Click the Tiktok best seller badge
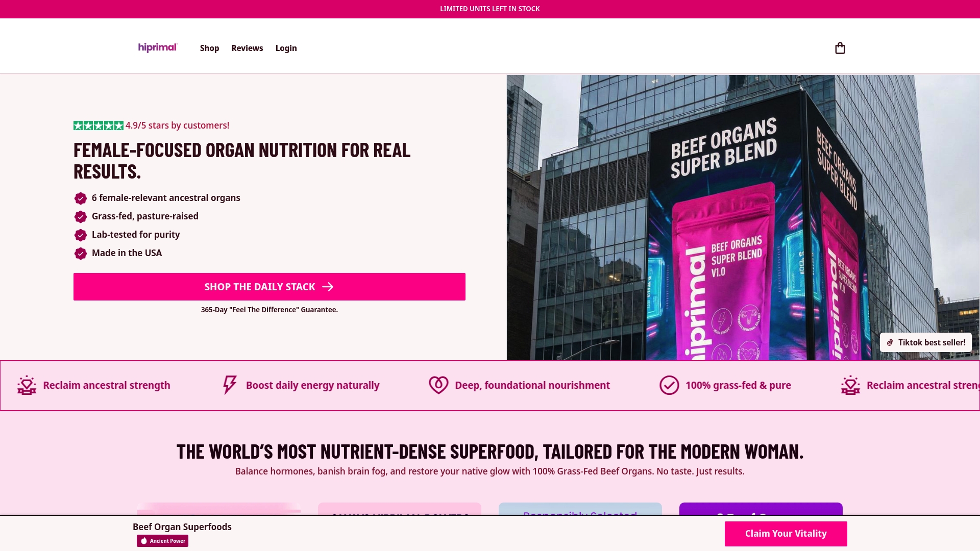This screenshot has height=551, width=980. pyautogui.click(x=925, y=342)
